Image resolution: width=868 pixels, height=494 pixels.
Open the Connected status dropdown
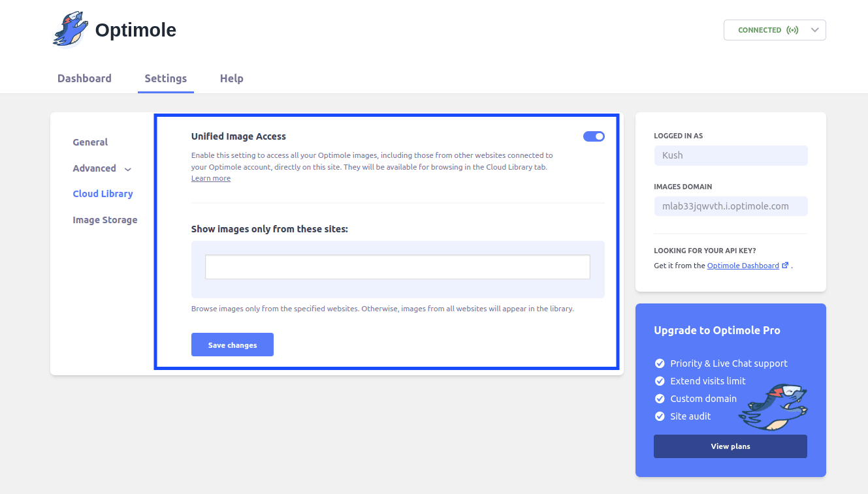814,30
